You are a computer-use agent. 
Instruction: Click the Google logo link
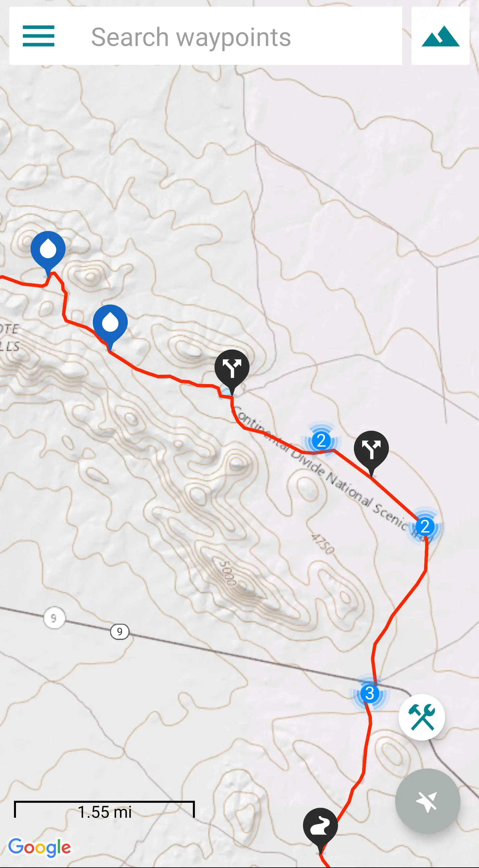[40, 848]
